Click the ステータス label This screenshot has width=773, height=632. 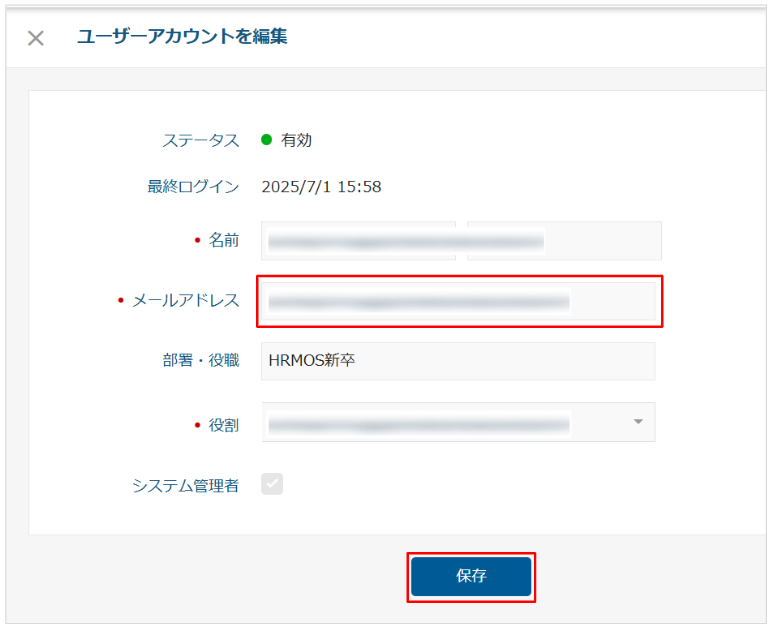201,140
